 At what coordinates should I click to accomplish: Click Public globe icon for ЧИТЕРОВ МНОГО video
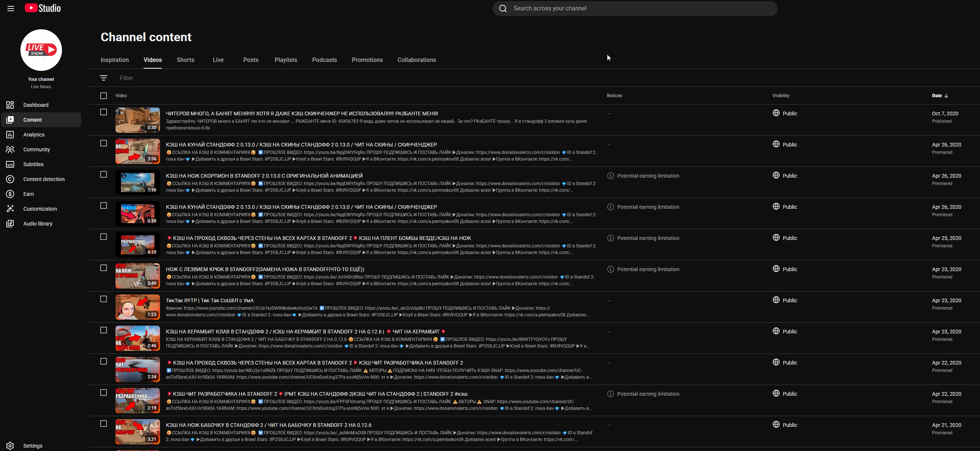(776, 113)
